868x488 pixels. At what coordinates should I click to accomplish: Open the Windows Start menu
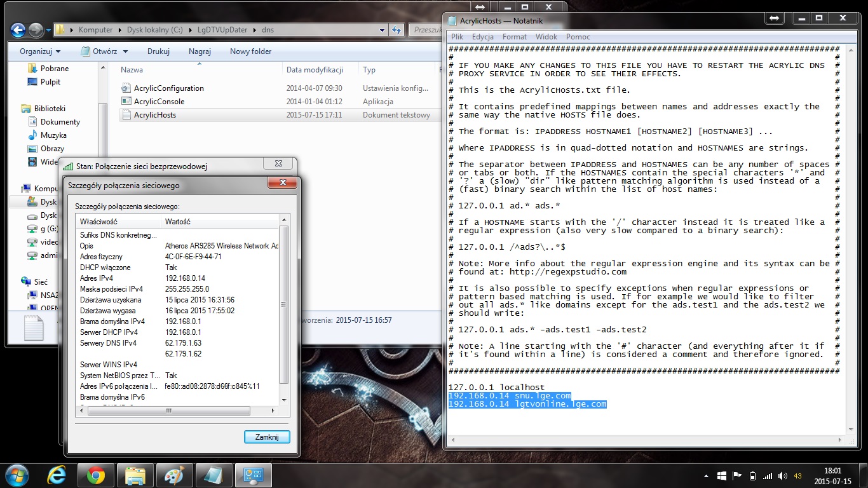tap(16, 475)
